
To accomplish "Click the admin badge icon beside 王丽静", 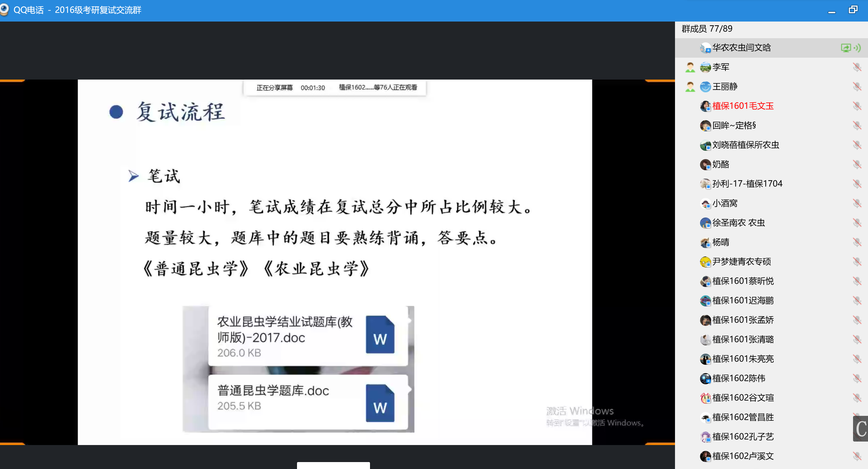I will [690, 87].
